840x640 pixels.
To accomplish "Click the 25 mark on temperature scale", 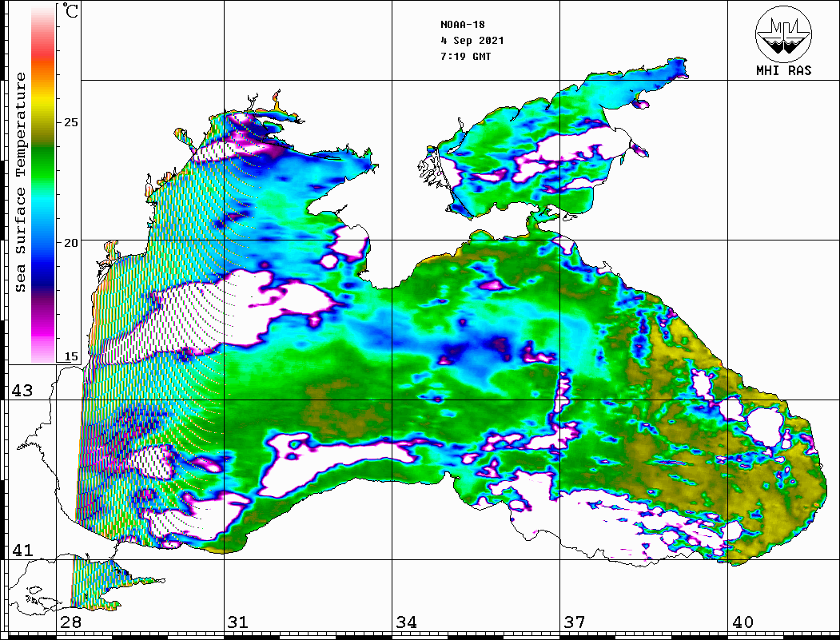I will [70, 122].
